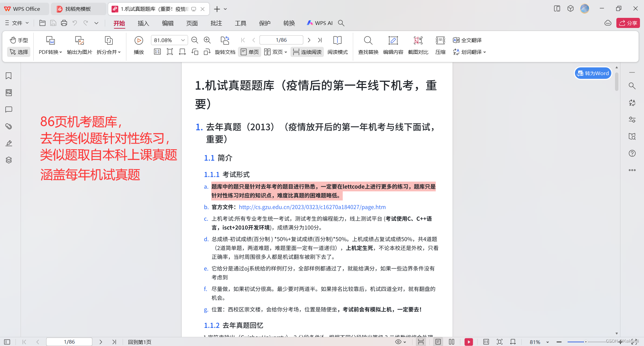Open 截图对比 screenshot compare tool
Screen dimensions: 644x346
(418, 45)
